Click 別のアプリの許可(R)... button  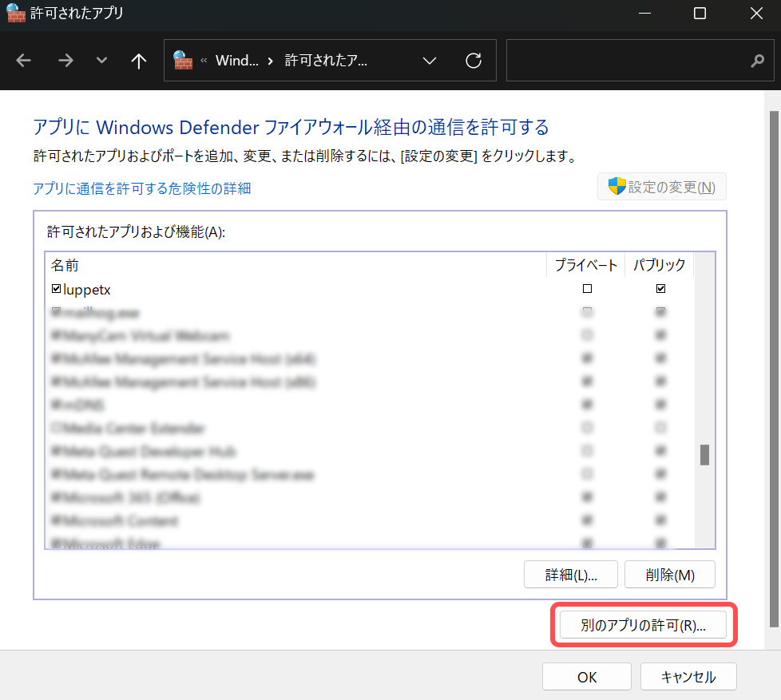[x=643, y=626]
